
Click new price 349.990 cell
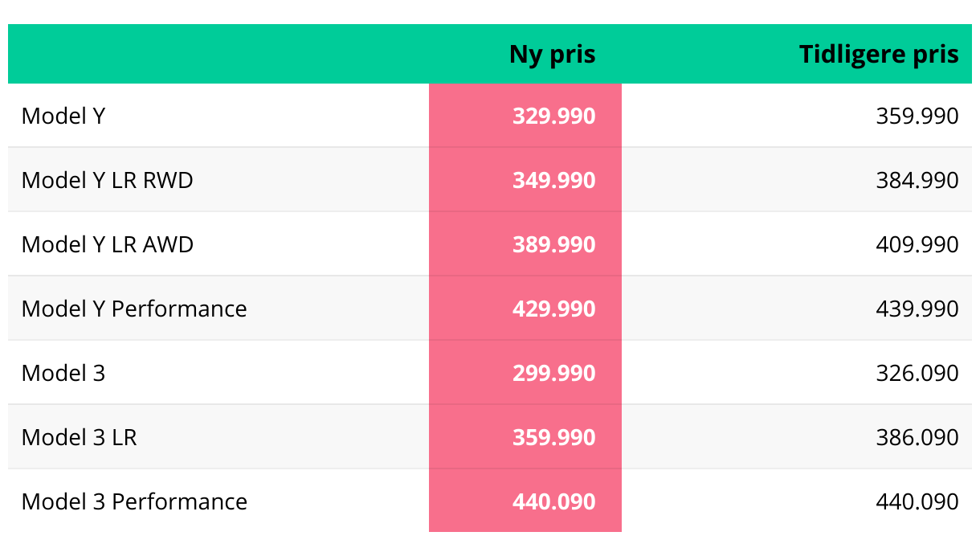554,180
